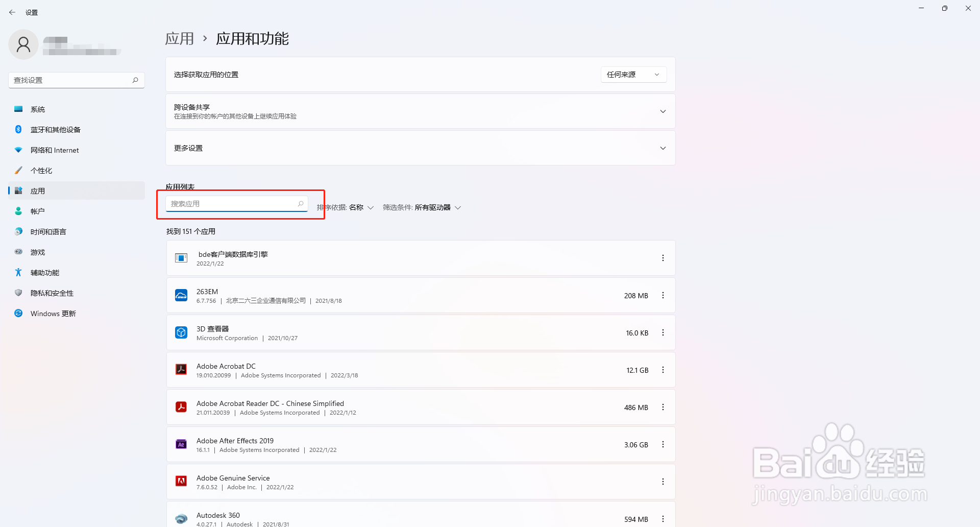The height and width of the screenshot is (527, 980).
Task: Open 隐私和安全性 settings
Action: (x=77, y=293)
